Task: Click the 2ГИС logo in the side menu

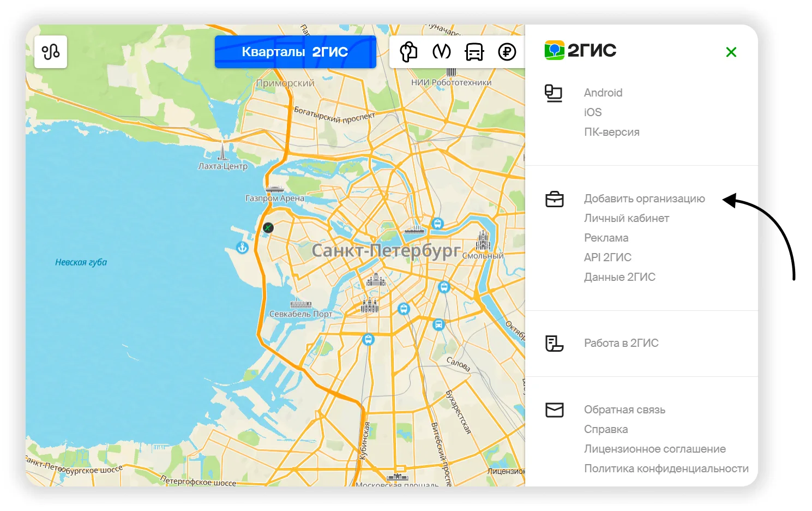Action: pyautogui.click(x=580, y=50)
